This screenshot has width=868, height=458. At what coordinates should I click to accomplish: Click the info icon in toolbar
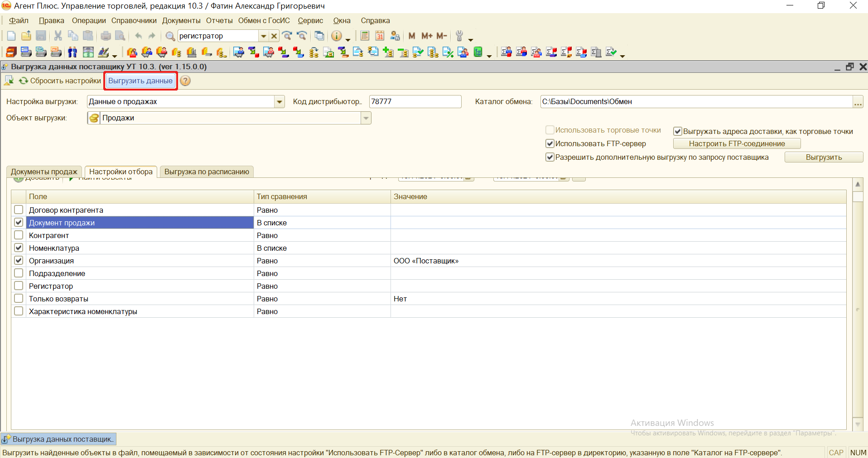coord(336,36)
